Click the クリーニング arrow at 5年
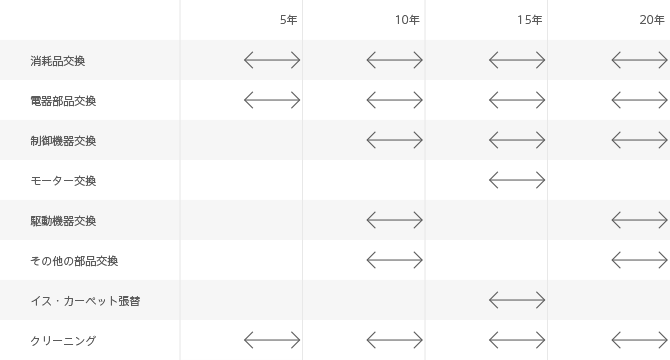Image resolution: width=670 pixels, height=360 pixels. click(x=272, y=340)
